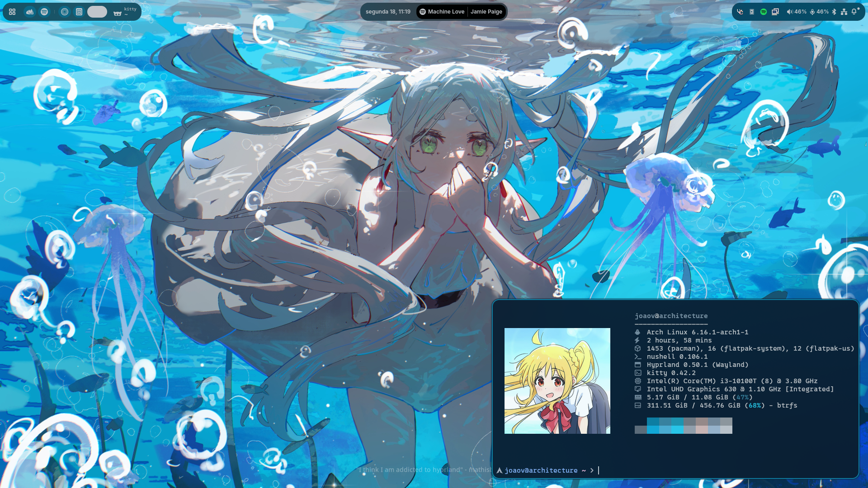The image size is (868, 488).
Task: Click the package box icon in fetch
Action: [x=637, y=348]
